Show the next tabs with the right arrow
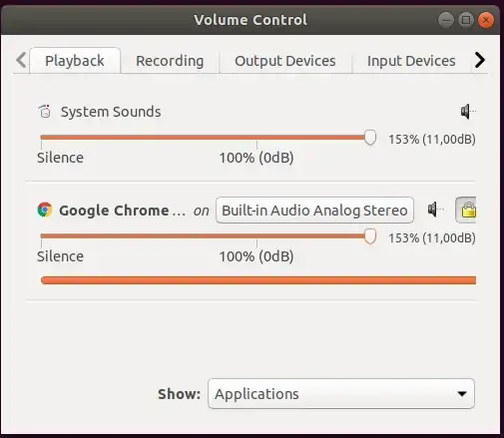The height and width of the screenshot is (438, 504). (x=480, y=60)
